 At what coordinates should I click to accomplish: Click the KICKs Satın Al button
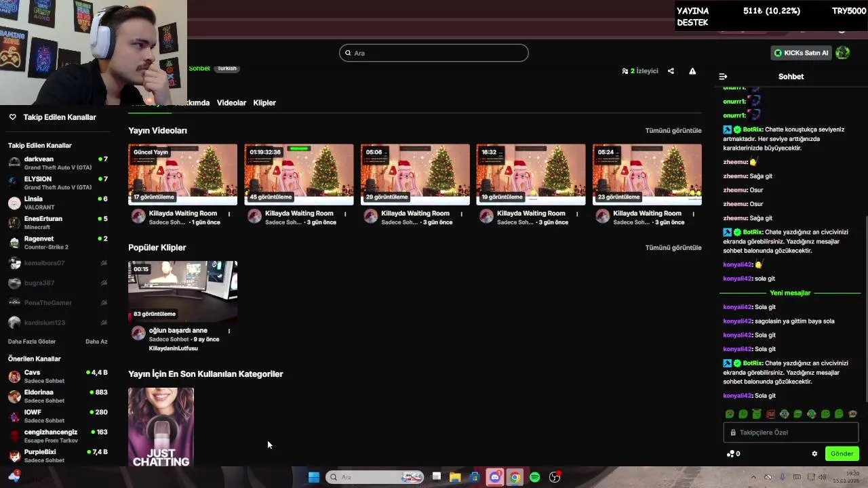pyautogui.click(x=801, y=53)
